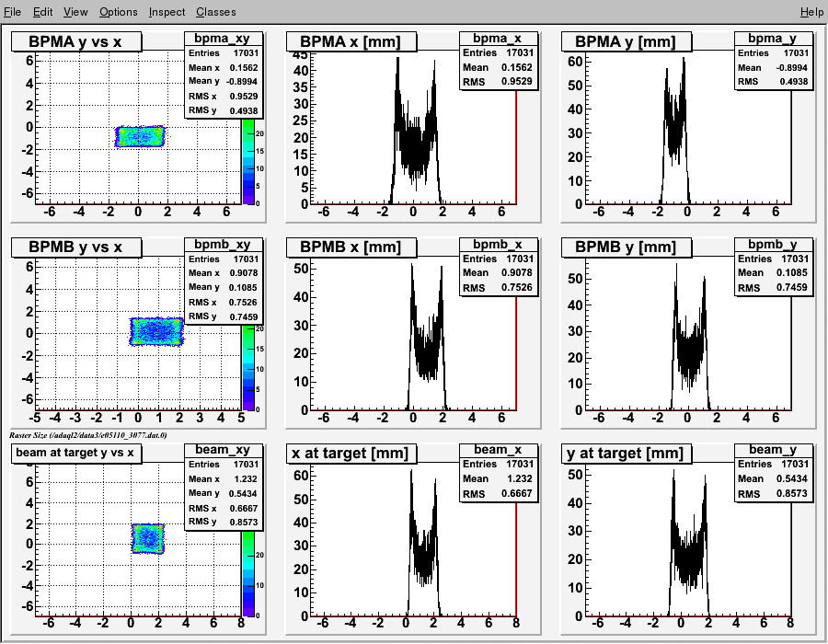828x644 pixels.
Task: Click the bpmb_x statistics box header
Action: [x=498, y=245]
